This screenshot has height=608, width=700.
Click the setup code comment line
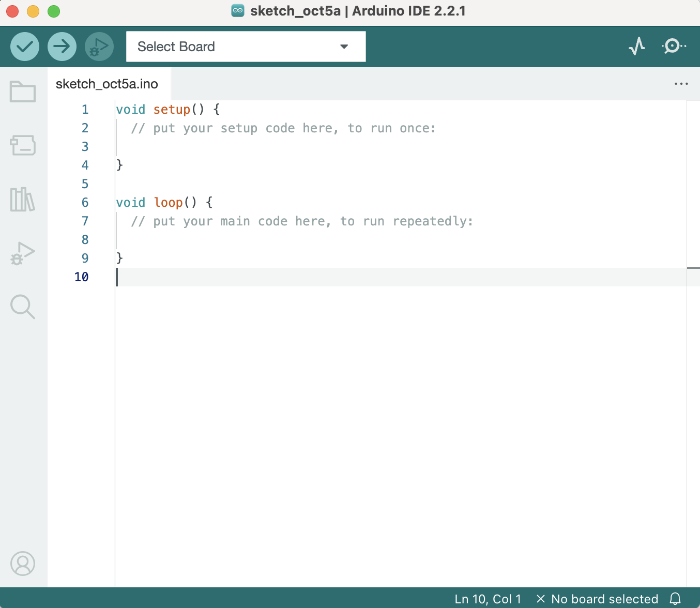click(283, 128)
